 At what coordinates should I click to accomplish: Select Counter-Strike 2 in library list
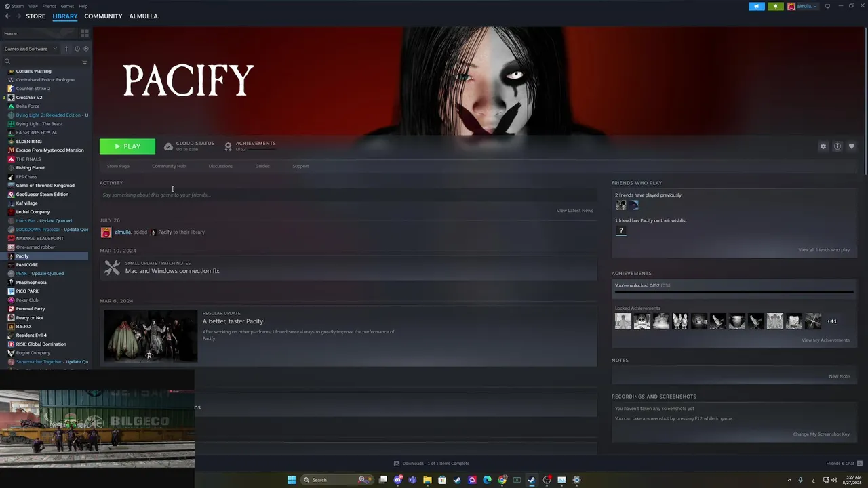click(33, 89)
